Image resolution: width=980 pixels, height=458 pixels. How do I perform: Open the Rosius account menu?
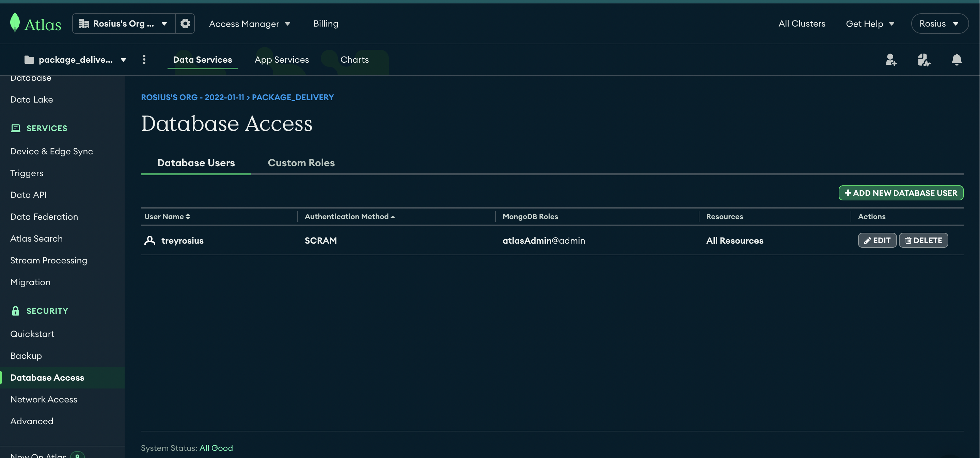pos(939,24)
